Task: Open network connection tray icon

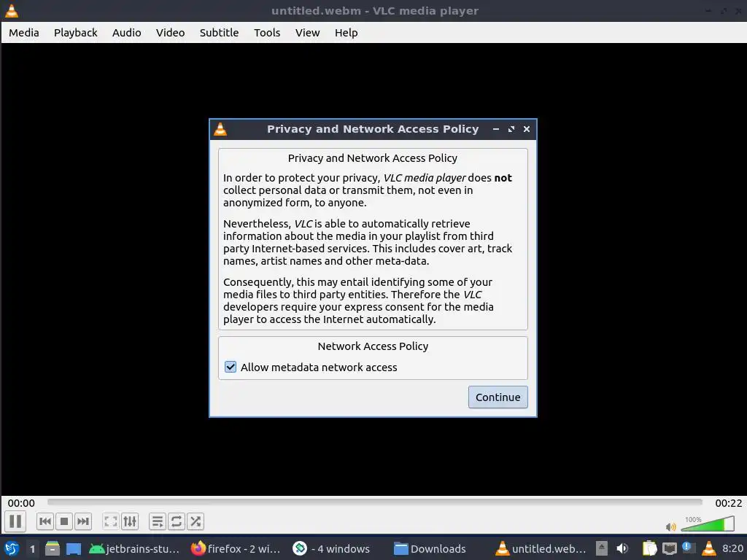Action: click(670, 549)
